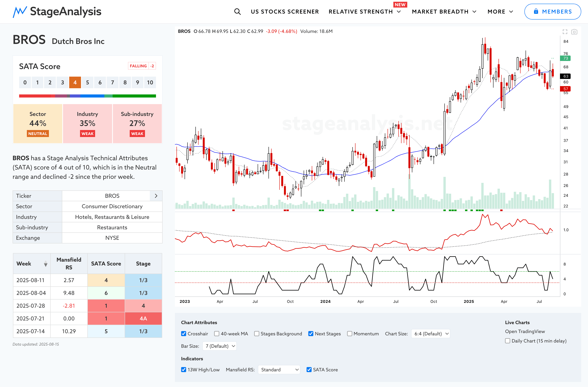Image resolution: width=588 pixels, height=387 pixels.
Task: Click Restaurants sub-industry value
Action: (112, 227)
